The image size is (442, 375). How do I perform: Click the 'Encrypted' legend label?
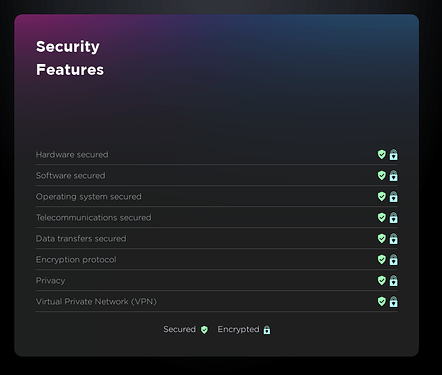238,329
